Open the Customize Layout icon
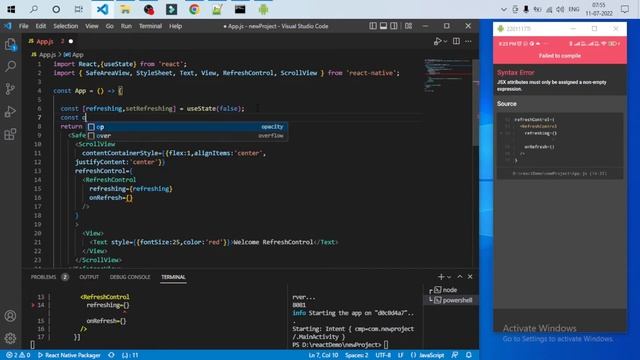Viewport: 640px width, 360px height. click(408, 26)
